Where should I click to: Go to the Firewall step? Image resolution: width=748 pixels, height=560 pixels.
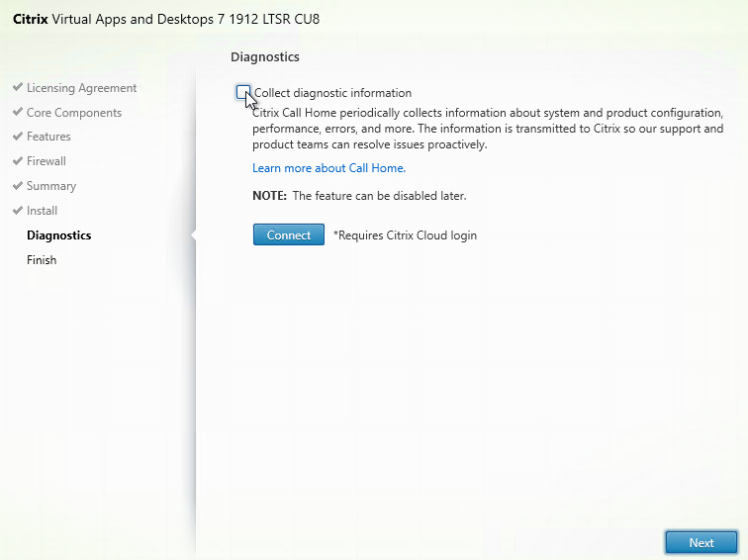[47, 161]
